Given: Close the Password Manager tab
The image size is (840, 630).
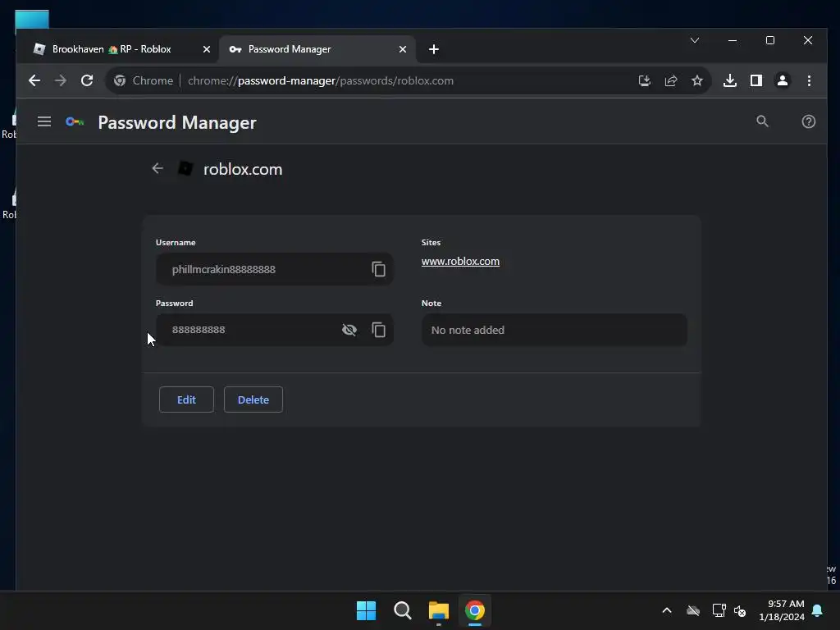Looking at the screenshot, I should (x=403, y=49).
